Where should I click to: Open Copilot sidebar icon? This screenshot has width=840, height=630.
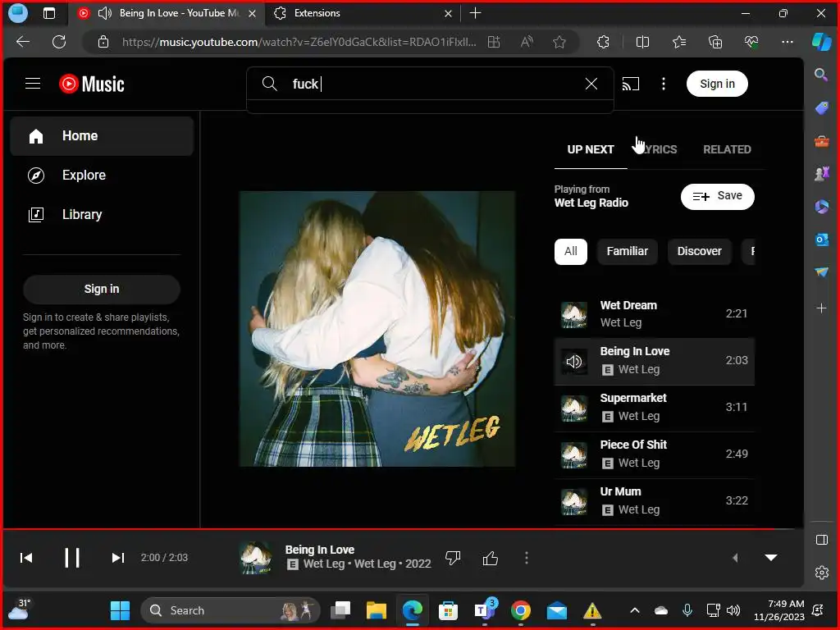point(822,42)
